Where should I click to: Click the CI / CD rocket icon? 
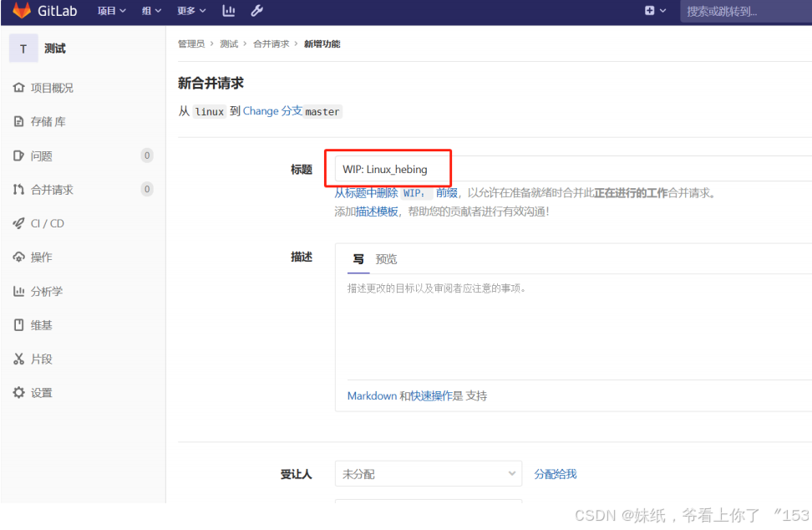point(18,223)
